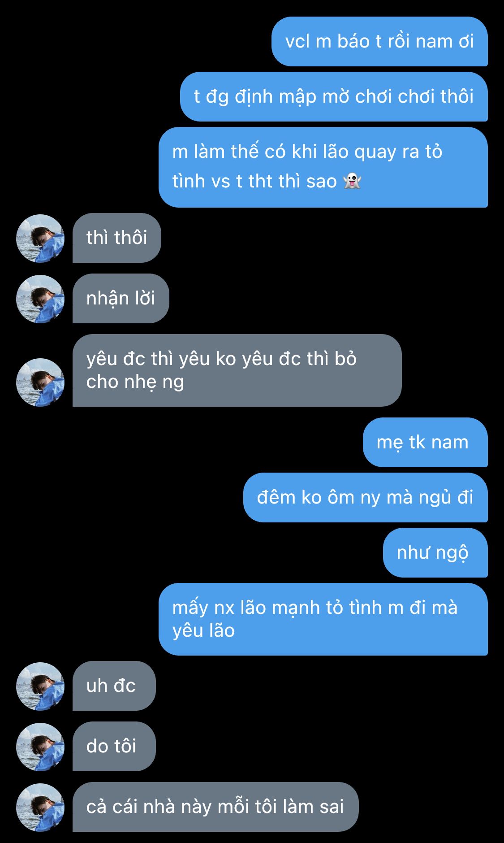Viewport: 504px width, 843px height.
Task: Select the "cả cái nhà này mỗi tôi làm sai" bubble
Action: click(215, 807)
